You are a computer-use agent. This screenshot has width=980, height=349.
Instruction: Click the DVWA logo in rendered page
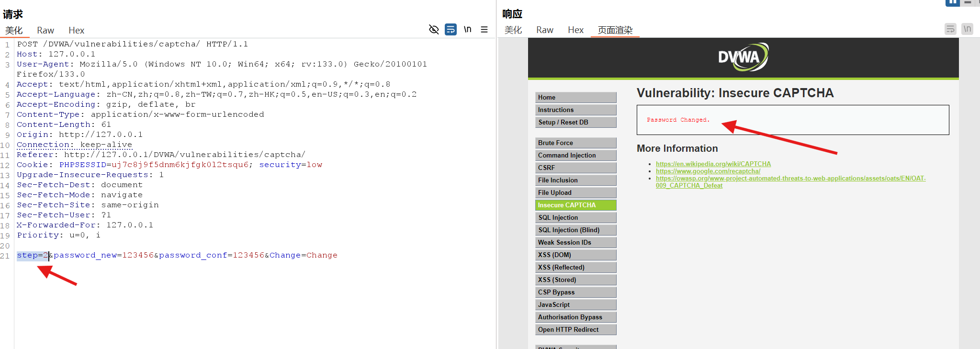tap(743, 57)
